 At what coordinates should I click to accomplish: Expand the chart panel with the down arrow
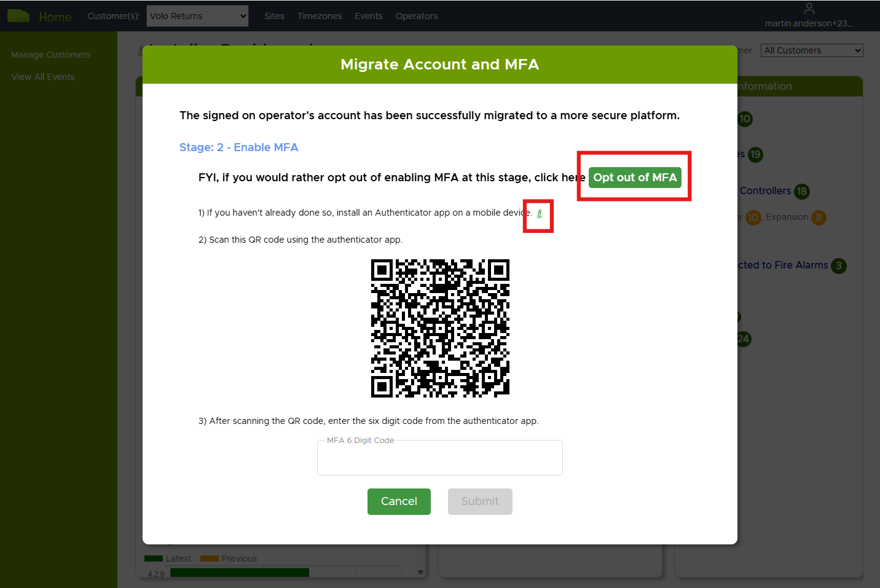[420, 571]
